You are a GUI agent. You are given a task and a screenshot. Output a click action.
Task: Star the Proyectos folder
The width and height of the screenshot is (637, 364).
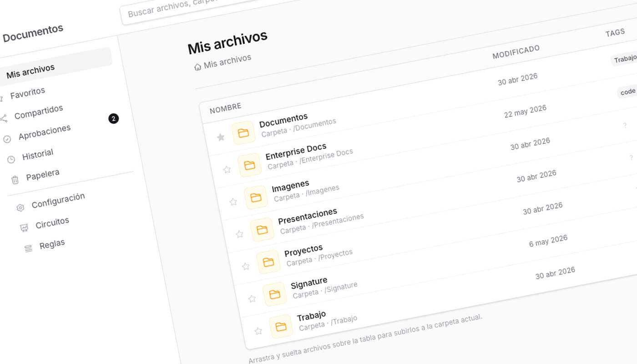246,266
